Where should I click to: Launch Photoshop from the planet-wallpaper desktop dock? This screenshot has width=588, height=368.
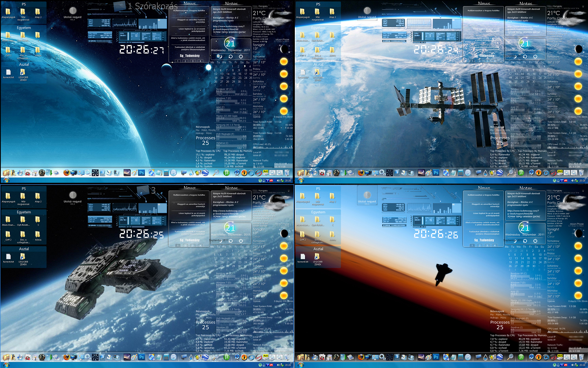pos(141,173)
